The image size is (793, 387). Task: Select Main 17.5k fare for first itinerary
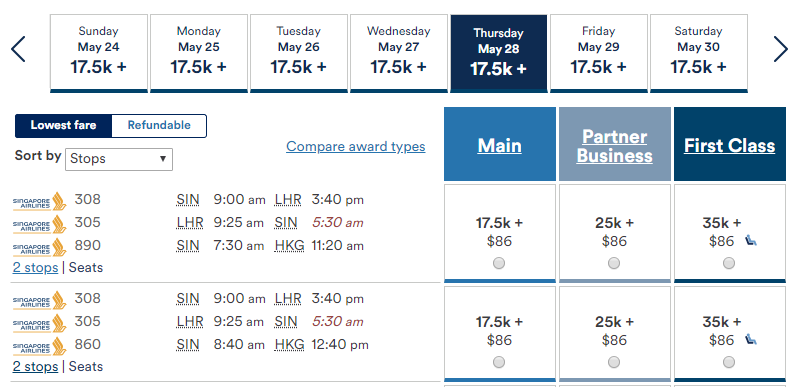(x=499, y=263)
